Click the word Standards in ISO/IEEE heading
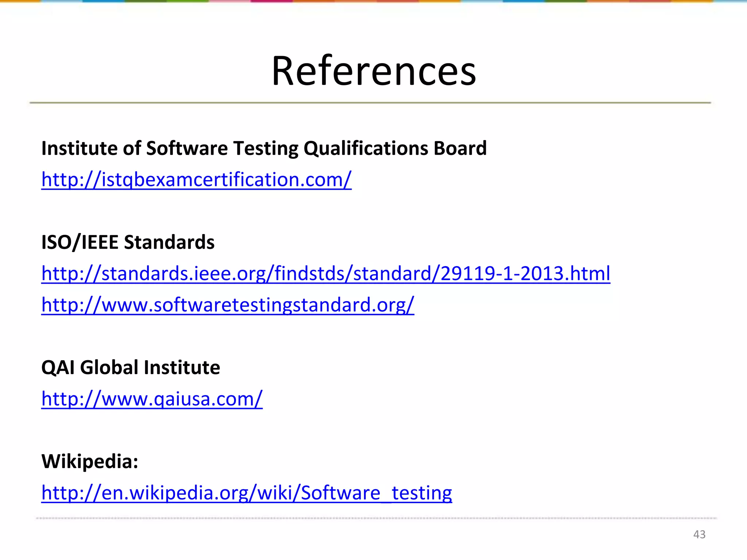The height and width of the screenshot is (560, 747). click(169, 242)
